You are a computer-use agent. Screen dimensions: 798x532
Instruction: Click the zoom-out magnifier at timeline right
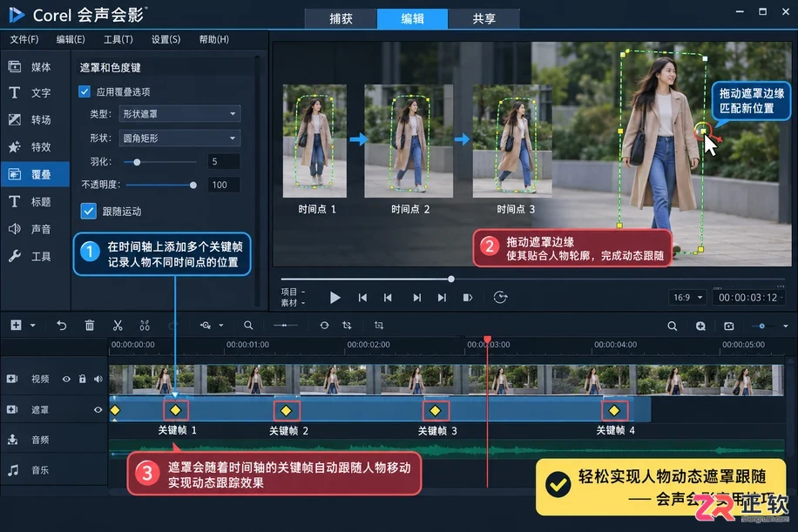(x=673, y=326)
